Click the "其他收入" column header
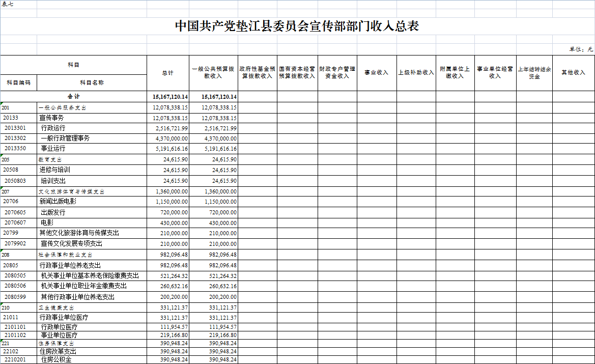The height and width of the screenshot is (364, 595). click(574, 73)
